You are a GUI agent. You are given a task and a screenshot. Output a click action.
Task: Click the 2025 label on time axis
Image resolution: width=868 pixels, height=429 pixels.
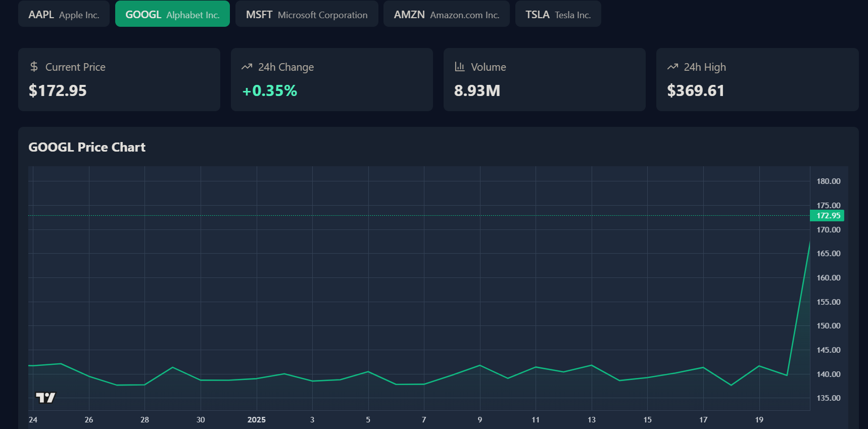[257, 419]
